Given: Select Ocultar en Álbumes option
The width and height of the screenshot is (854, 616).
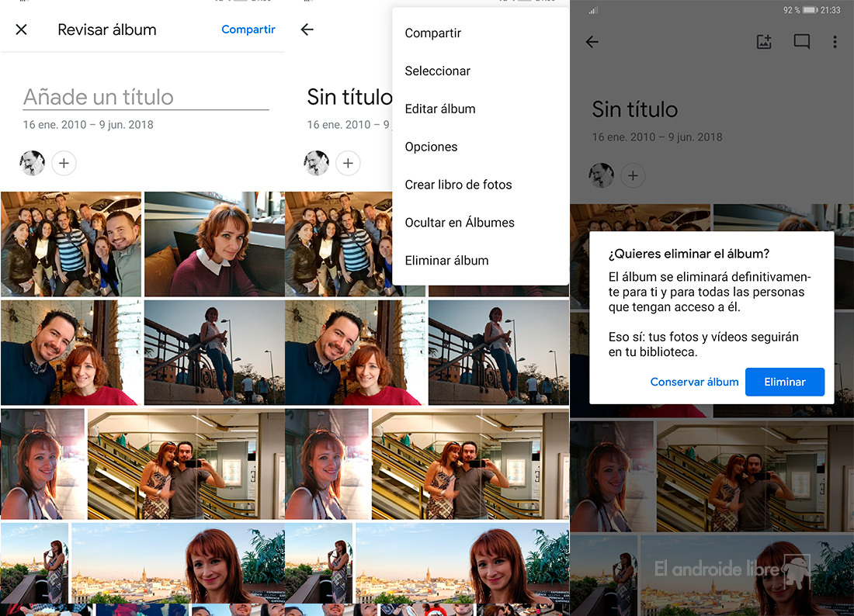Looking at the screenshot, I should tap(460, 223).
